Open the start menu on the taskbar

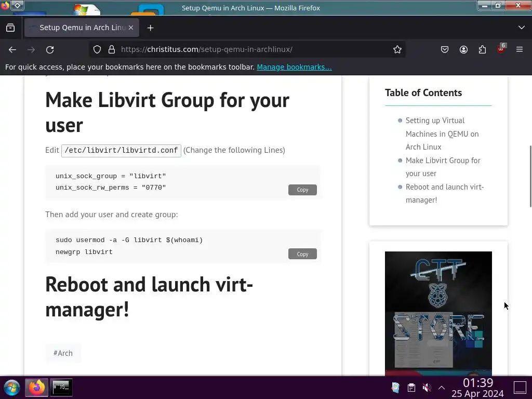[11, 388]
